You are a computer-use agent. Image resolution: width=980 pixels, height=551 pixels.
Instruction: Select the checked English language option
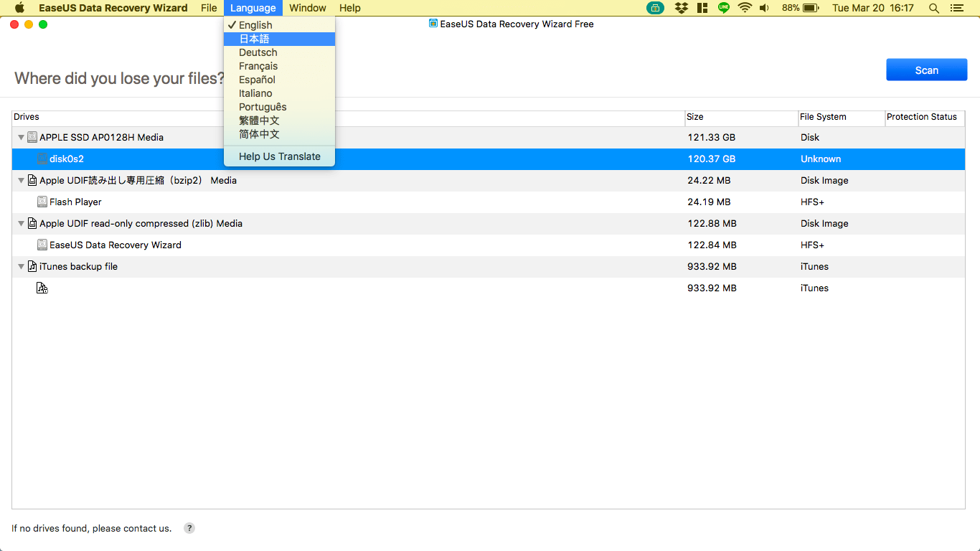(255, 25)
